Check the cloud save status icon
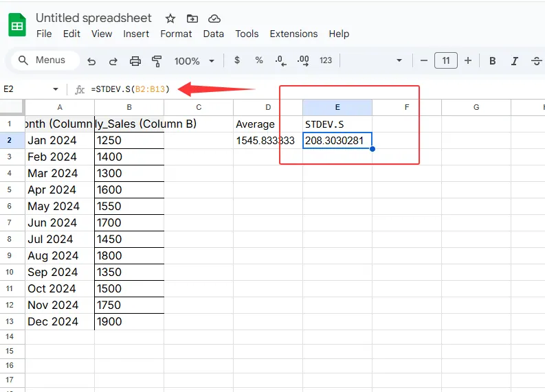Screen dimensions: 545x392 pyautogui.click(x=214, y=19)
